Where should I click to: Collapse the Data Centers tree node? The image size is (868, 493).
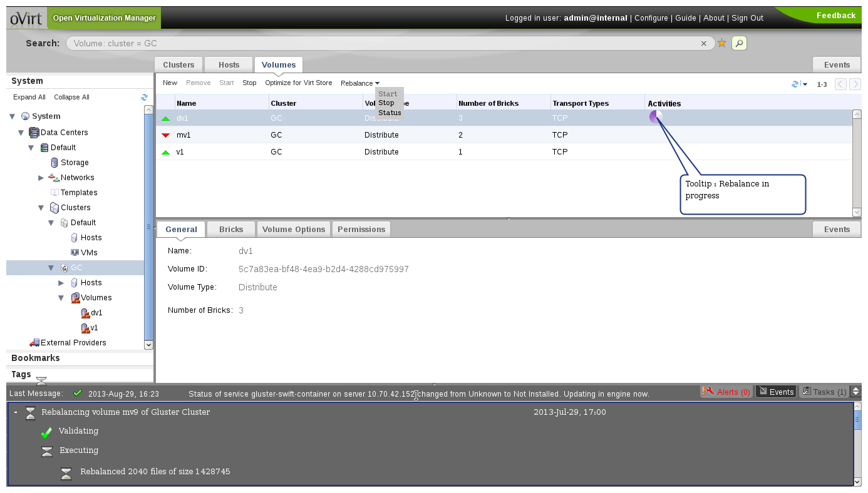tap(21, 133)
